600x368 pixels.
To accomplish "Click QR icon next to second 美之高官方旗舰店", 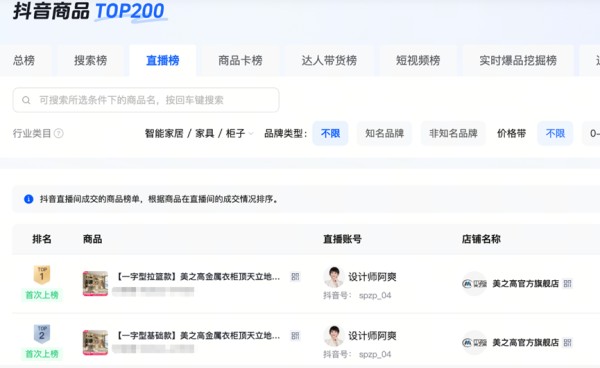I will pyautogui.click(x=567, y=342).
